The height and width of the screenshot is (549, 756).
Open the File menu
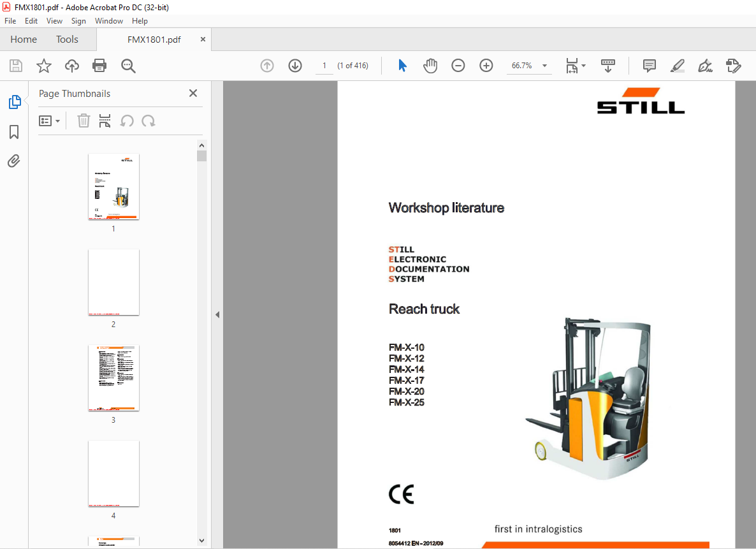tap(10, 21)
